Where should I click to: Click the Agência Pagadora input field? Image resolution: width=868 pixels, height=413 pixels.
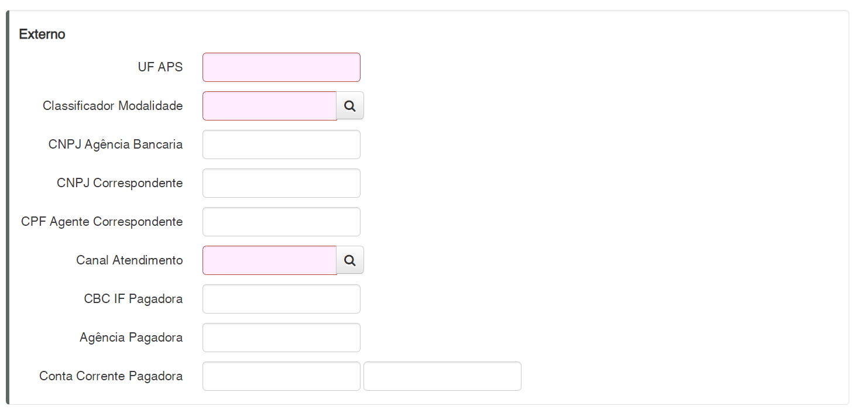[x=281, y=338]
